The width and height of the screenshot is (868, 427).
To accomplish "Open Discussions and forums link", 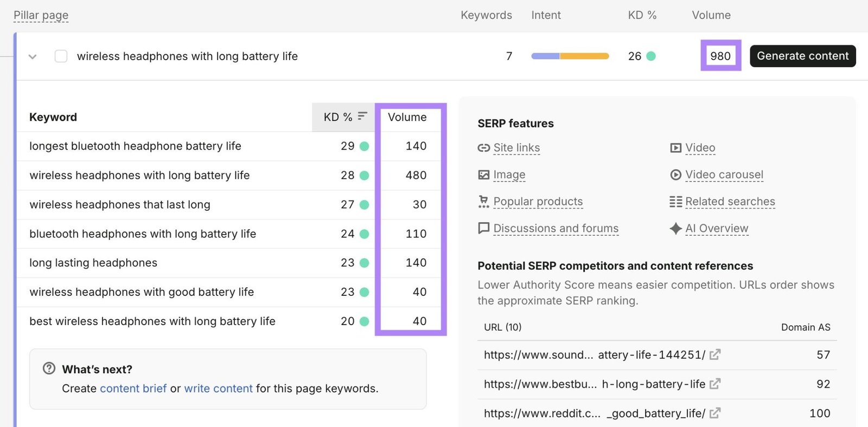I will coord(556,228).
